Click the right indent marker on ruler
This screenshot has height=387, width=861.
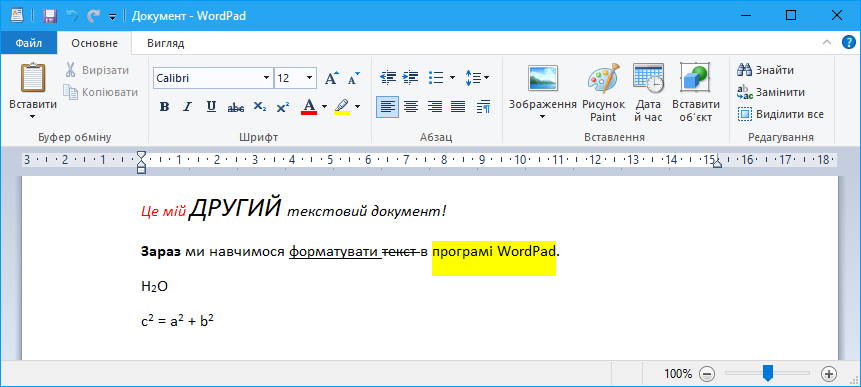(x=717, y=164)
